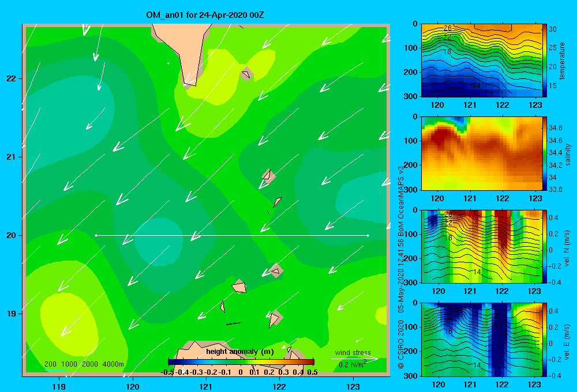577x392 pixels.
Task: Click the 30 value on temperature scale
Action: click(553, 29)
